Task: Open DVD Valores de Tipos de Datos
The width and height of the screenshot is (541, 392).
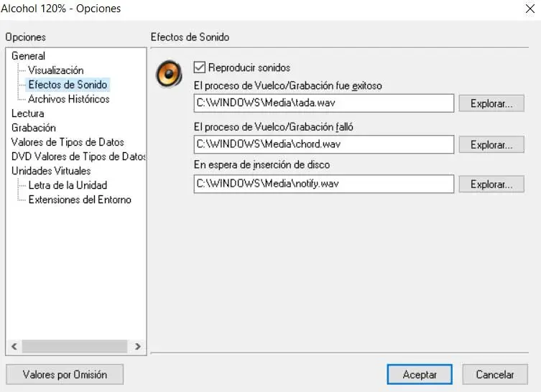Action: point(78,157)
